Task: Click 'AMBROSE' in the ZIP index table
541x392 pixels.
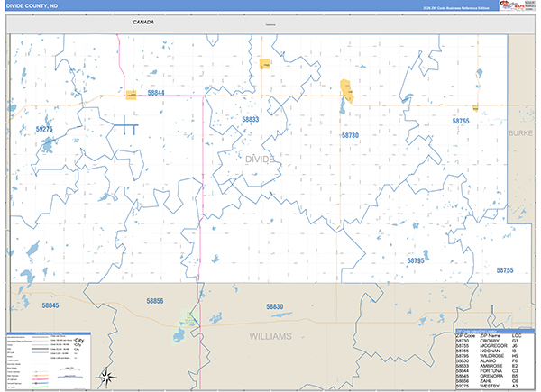Action: (x=491, y=366)
